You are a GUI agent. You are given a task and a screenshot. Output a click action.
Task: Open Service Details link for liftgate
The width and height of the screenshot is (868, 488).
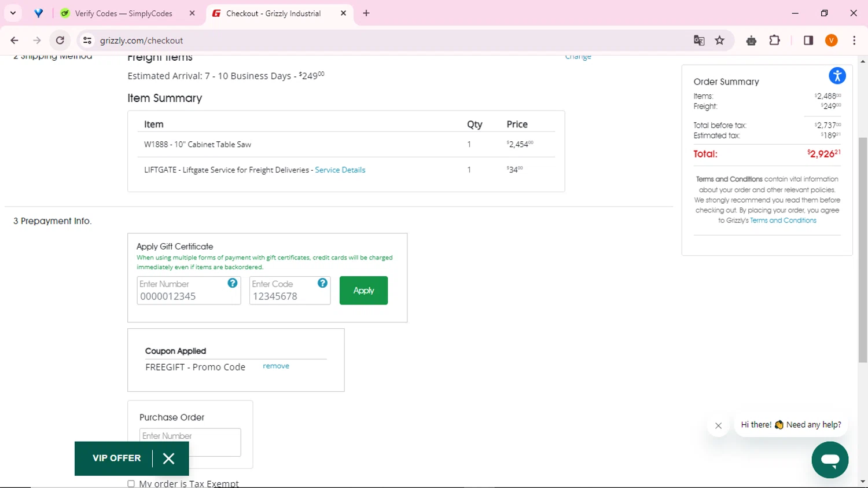coord(340,170)
